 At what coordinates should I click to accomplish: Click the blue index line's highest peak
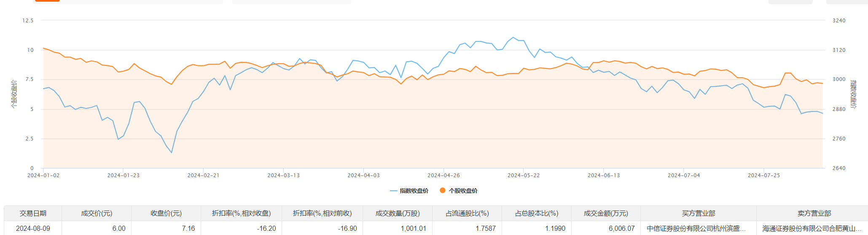click(513, 37)
